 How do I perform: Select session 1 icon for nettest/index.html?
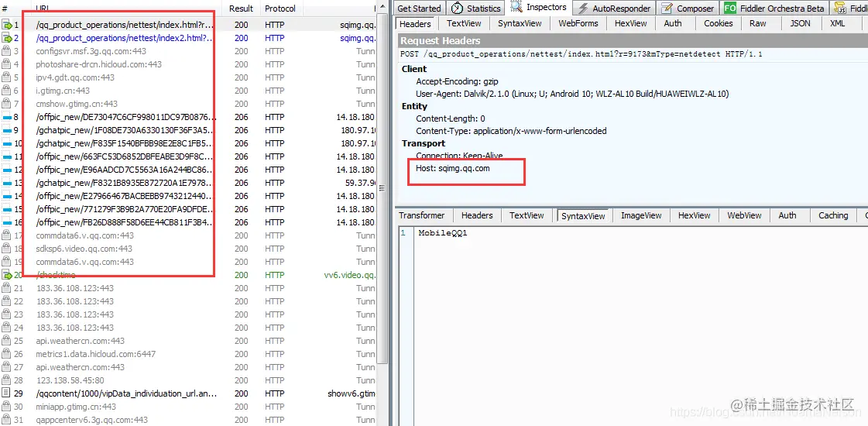[7, 25]
